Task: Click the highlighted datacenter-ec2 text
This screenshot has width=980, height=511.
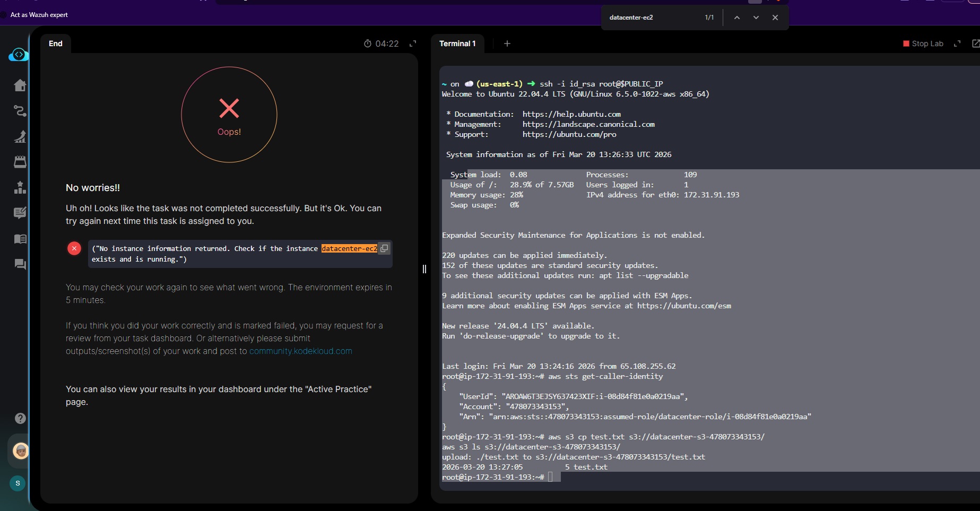Action: pyautogui.click(x=349, y=248)
